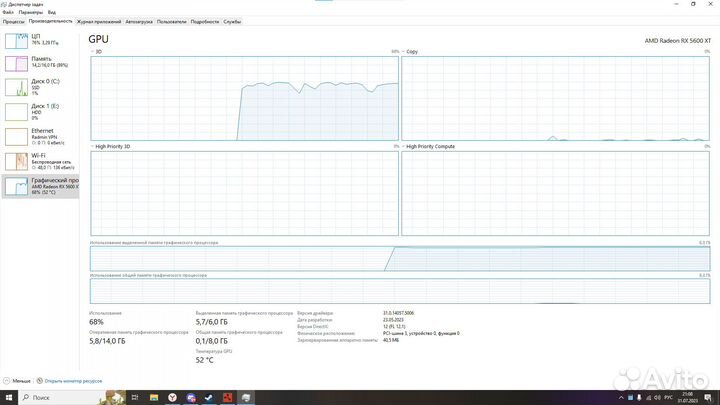The image size is (720, 405).
Task: Open the Windows Start menu
Action: 9,397
